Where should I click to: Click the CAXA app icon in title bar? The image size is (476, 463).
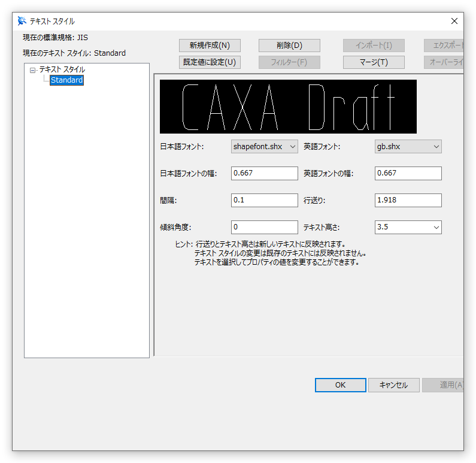(22, 21)
